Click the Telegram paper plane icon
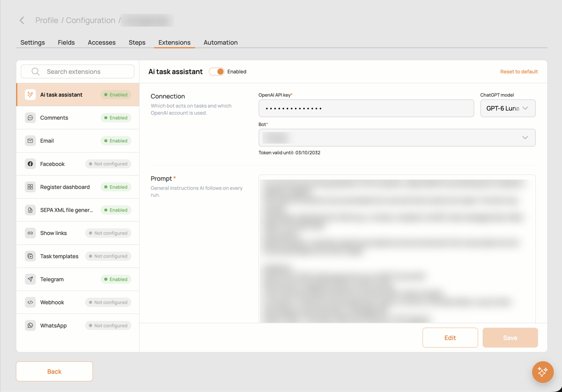The height and width of the screenshot is (392, 562). (30, 279)
